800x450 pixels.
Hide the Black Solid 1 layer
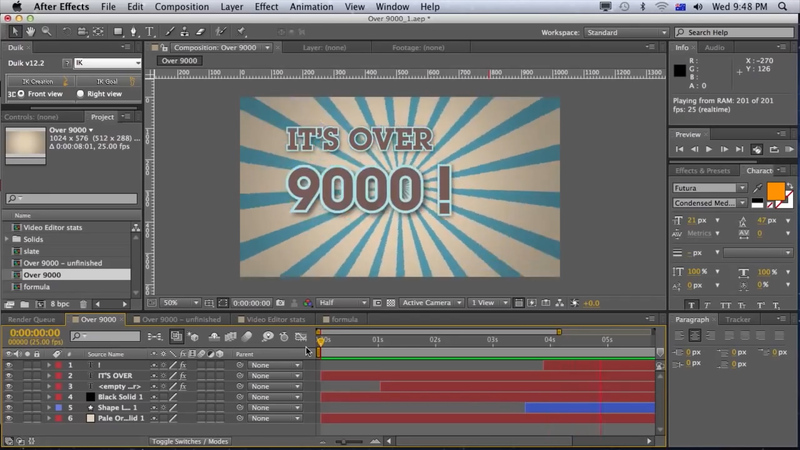[x=9, y=397]
